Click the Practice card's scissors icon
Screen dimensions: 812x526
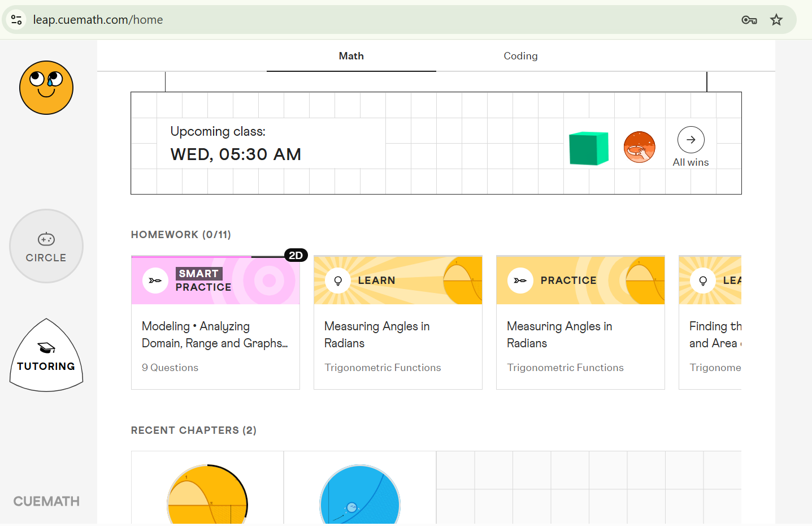tap(520, 280)
